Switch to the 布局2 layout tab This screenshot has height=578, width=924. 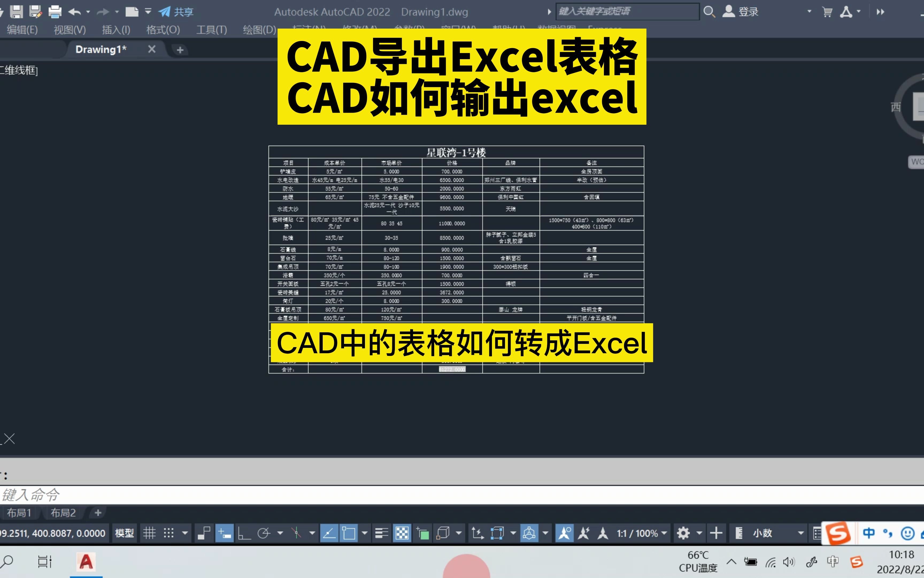click(63, 513)
